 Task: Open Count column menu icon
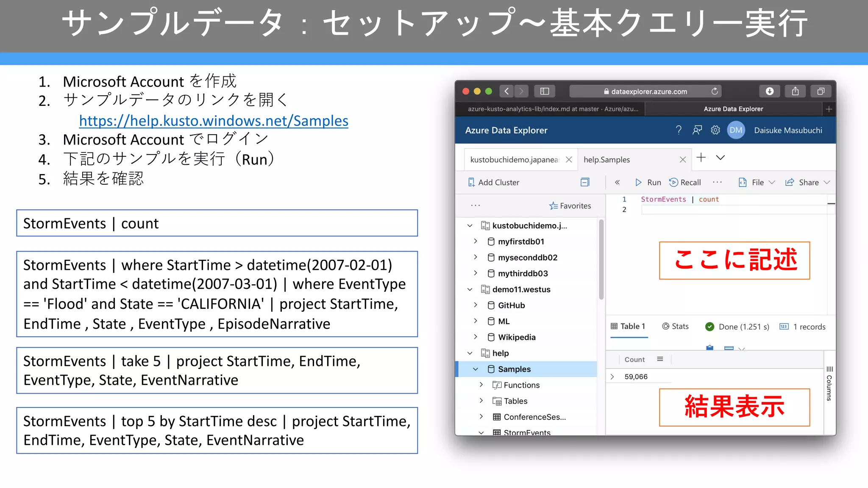point(660,359)
